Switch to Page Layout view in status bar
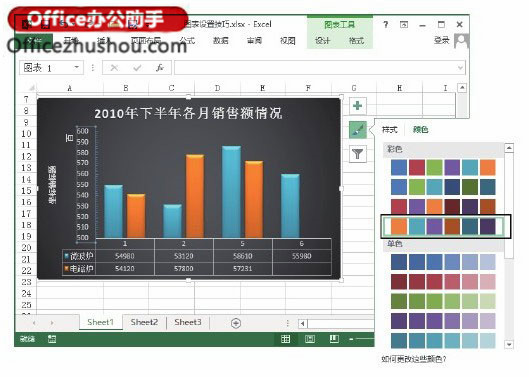Screen dimensions: 529x377 pos(310,339)
